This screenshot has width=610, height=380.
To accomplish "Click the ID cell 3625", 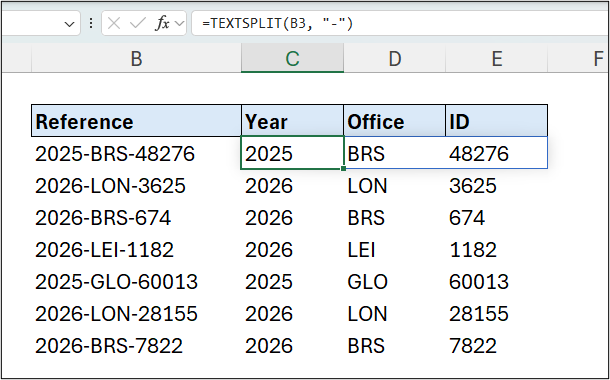I will (496, 186).
